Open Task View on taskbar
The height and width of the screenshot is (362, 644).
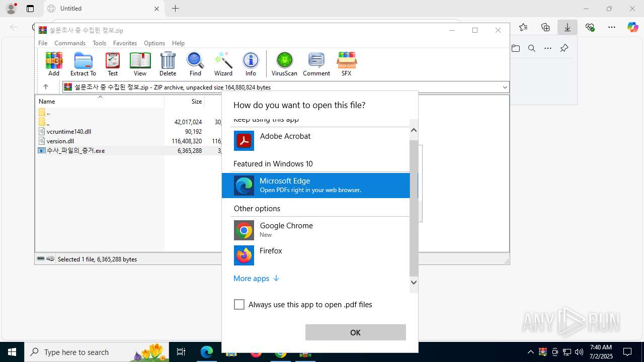181,352
